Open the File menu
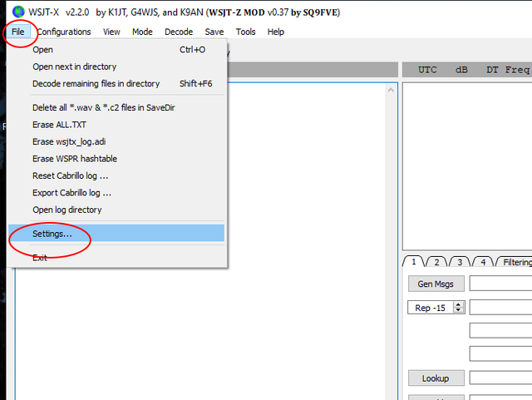Viewport: 532px width, 400px height. tap(18, 32)
